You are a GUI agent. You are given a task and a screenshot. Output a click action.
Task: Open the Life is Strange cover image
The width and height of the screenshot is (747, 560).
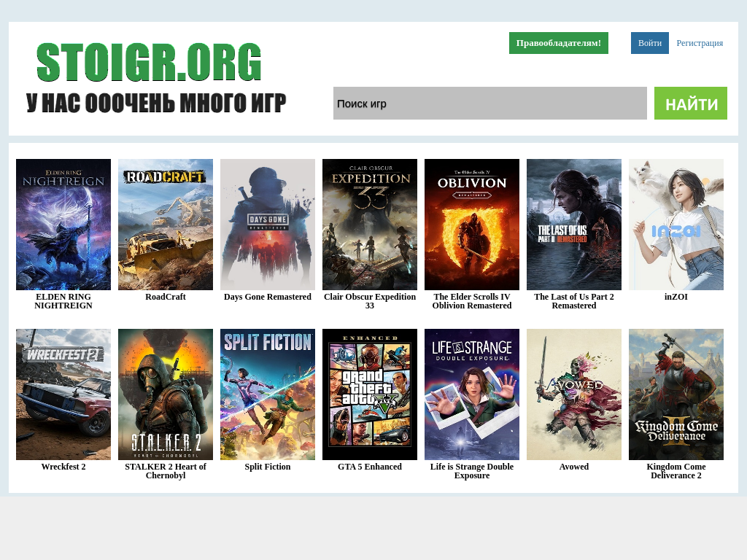[x=472, y=394]
